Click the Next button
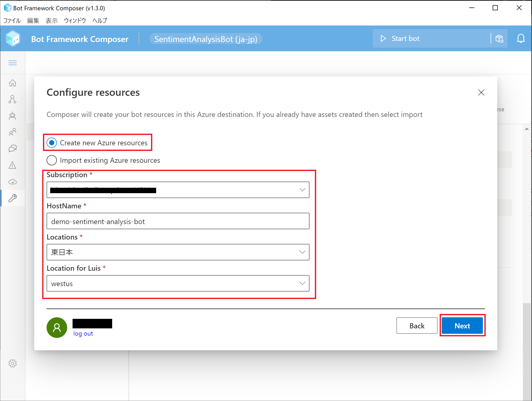This screenshot has width=532, height=401. click(462, 326)
